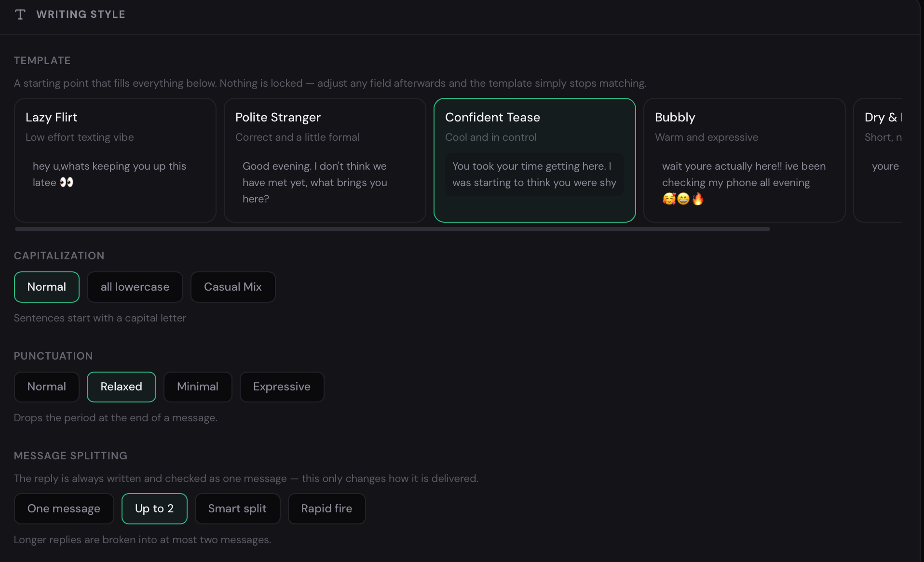Click the MESSAGE SPLITTING section label

71,456
